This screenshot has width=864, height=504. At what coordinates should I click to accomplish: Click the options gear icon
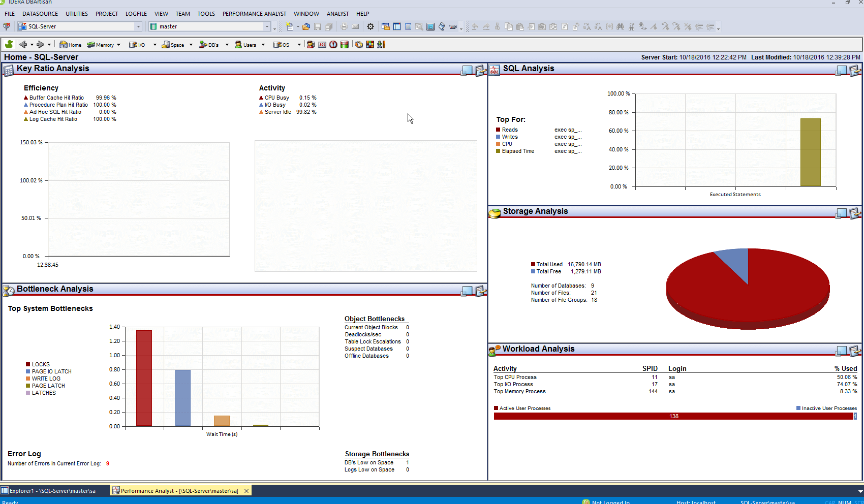[x=371, y=26]
